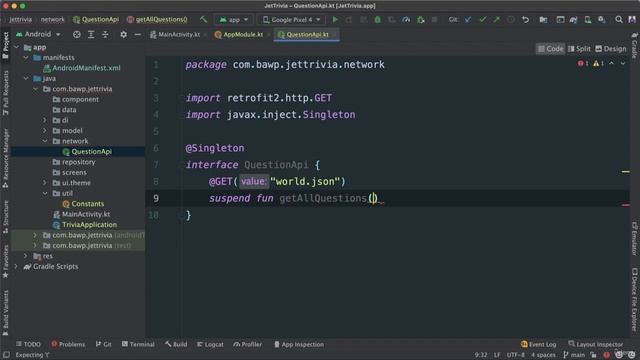Open the Google Pixel 4 device dropdown
Screen dimensions: 640x360
[291, 20]
